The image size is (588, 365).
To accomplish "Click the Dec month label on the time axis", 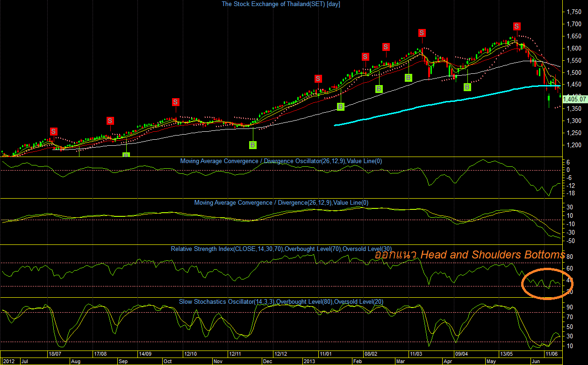I will [x=268, y=361].
